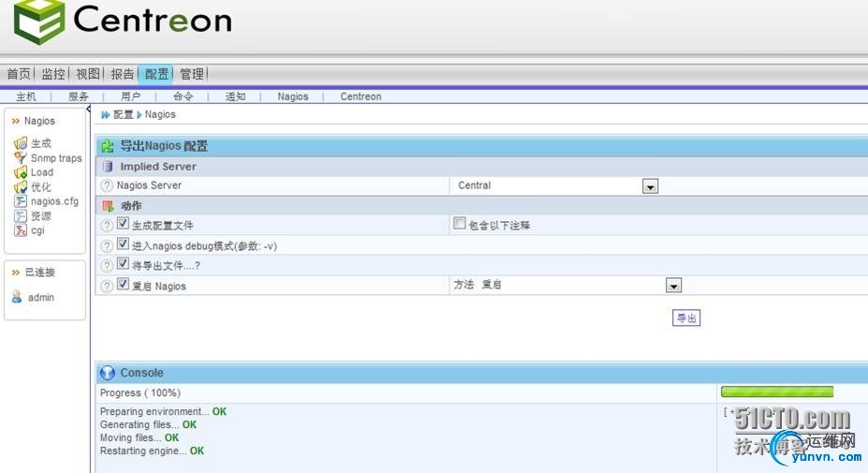Image resolution: width=868 pixels, height=473 pixels.
Task: Enable the 包含以下注释 checkbox
Action: tap(459, 223)
